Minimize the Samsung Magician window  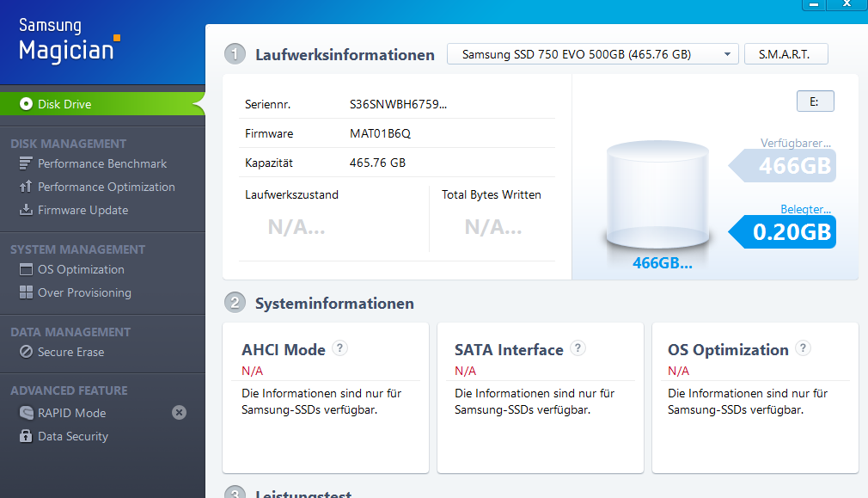pyautogui.click(x=814, y=4)
